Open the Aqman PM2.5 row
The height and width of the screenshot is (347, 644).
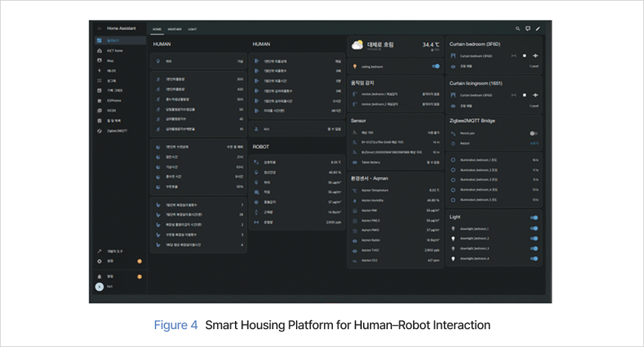tap(395, 220)
